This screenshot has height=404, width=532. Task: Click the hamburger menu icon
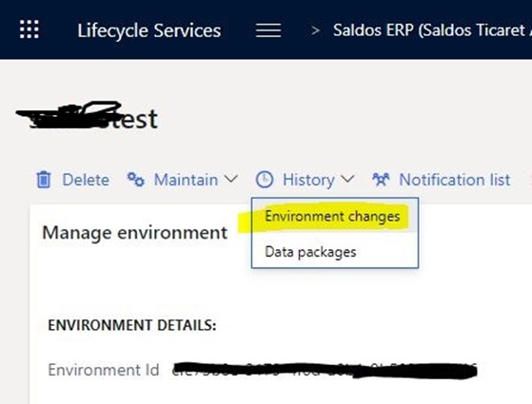268,30
